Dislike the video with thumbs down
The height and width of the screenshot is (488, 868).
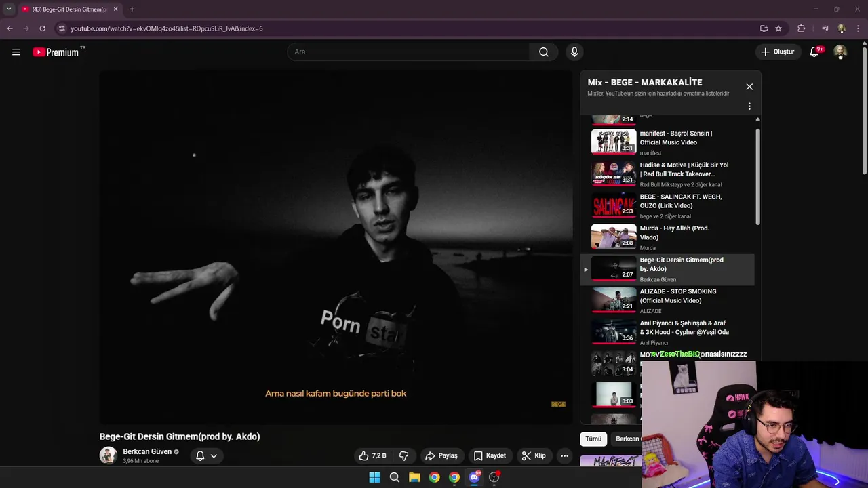pyautogui.click(x=404, y=456)
